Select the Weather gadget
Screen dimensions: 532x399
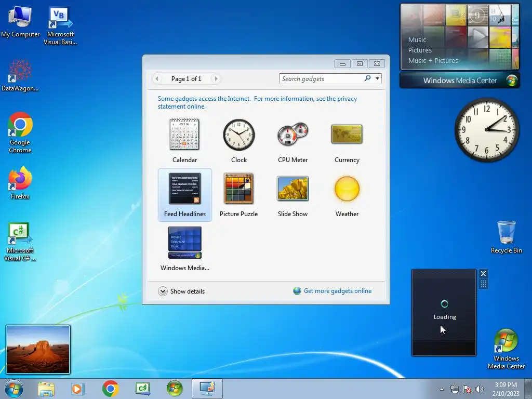point(347,195)
